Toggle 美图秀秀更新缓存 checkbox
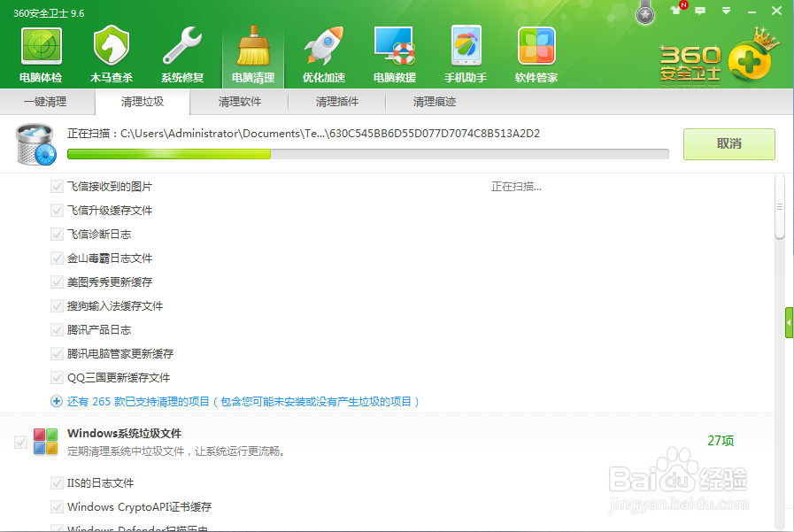The height and width of the screenshot is (532, 794). click(57, 282)
